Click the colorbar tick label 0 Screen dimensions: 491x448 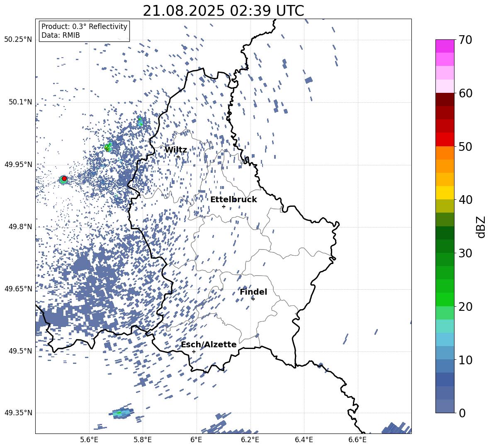(462, 413)
